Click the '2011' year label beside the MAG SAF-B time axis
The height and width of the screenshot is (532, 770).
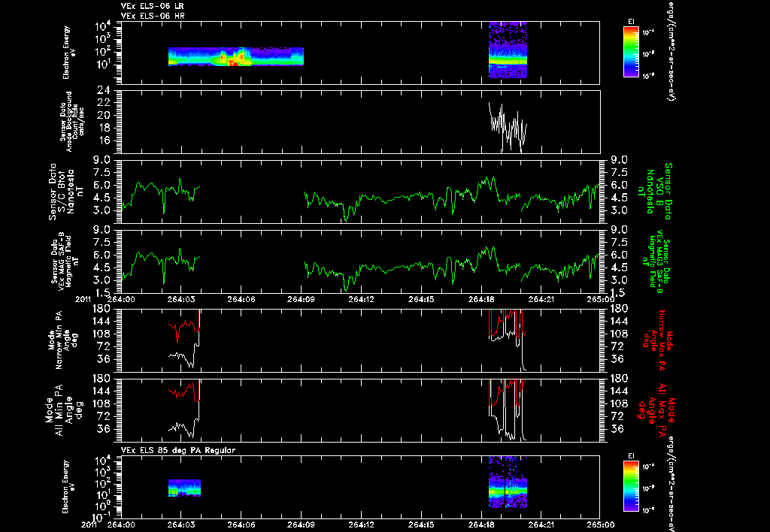[84, 298]
